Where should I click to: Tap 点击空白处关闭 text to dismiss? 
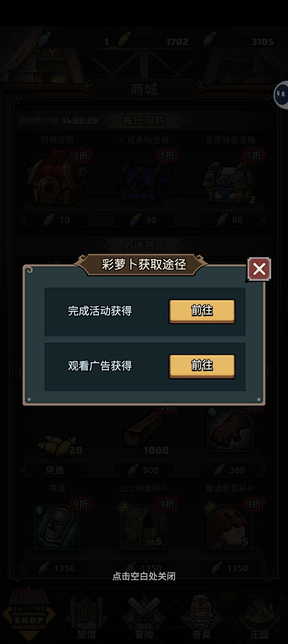144,576
